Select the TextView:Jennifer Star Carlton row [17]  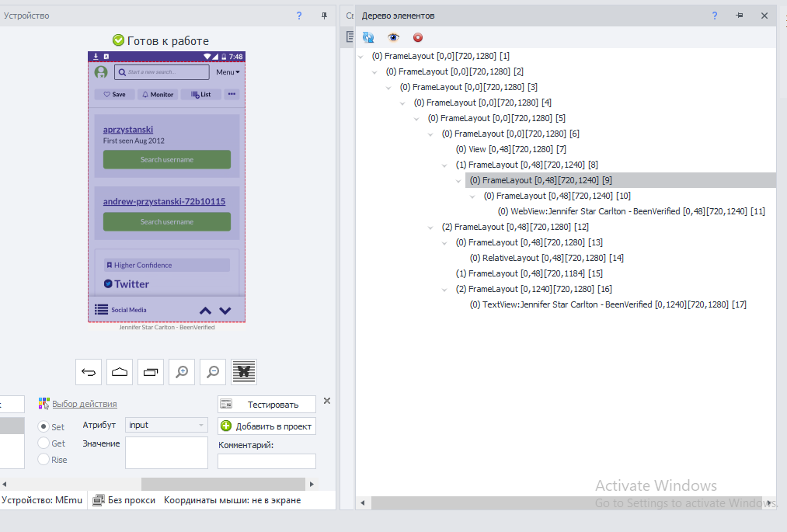coord(608,304)
